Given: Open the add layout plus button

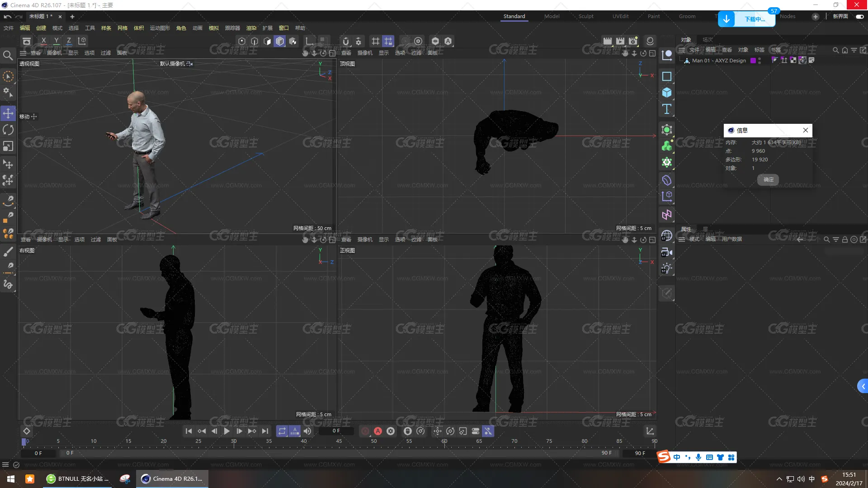Looking at the screenshot, I should [815, 16].
